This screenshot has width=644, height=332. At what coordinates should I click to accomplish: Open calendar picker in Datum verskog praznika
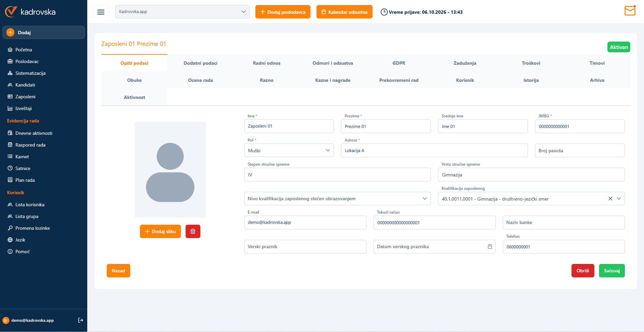pyautogui.click(x=490, y=246)
